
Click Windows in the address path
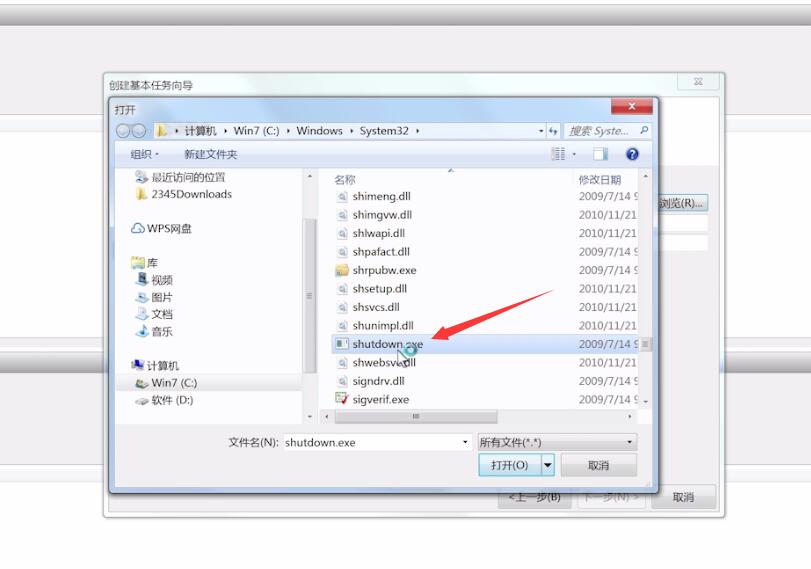[319, 131]
